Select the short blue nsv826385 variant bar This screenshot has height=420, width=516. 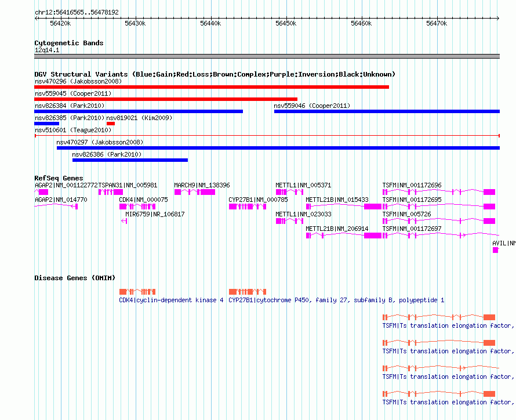click(x=47, y=124)
